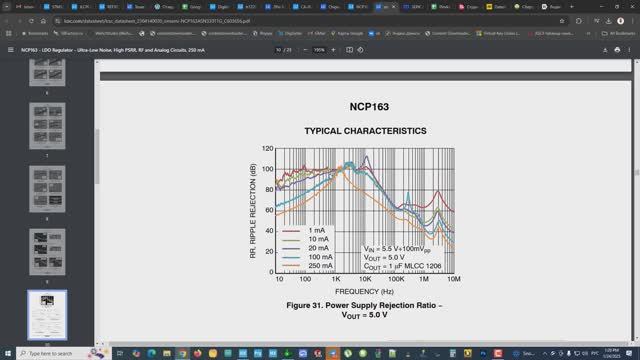Switch to the Texas tab
The width and height of the screenshot is (640, 360).
(136, 7)
